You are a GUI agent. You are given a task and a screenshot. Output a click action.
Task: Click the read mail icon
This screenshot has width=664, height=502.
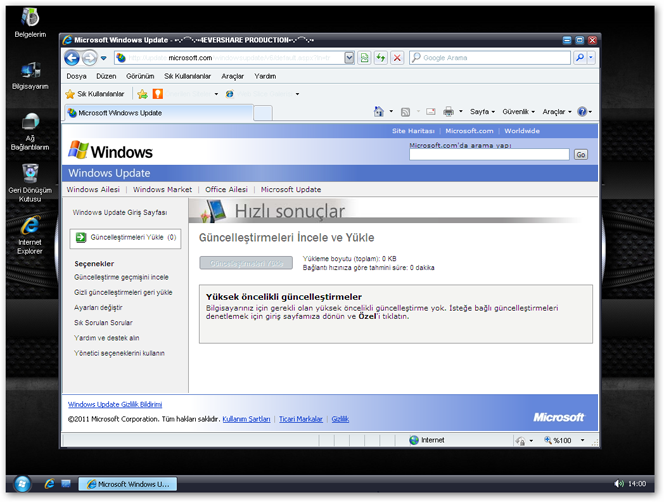(431, 112)
